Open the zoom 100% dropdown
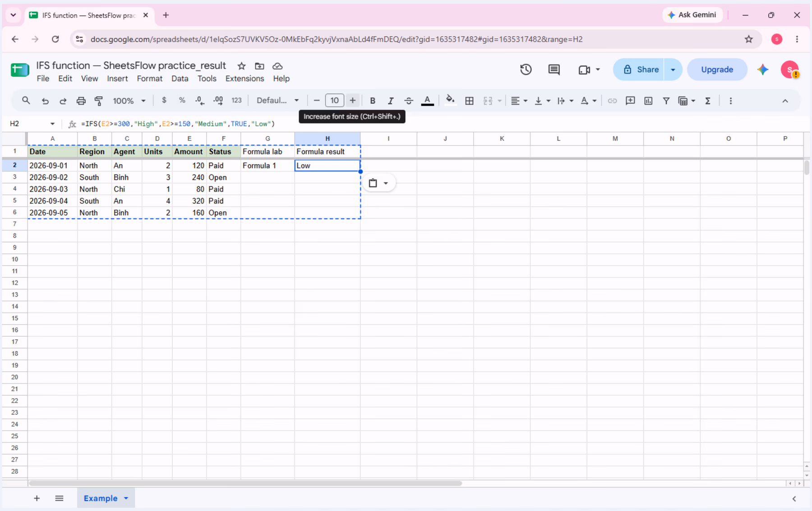 129,101
